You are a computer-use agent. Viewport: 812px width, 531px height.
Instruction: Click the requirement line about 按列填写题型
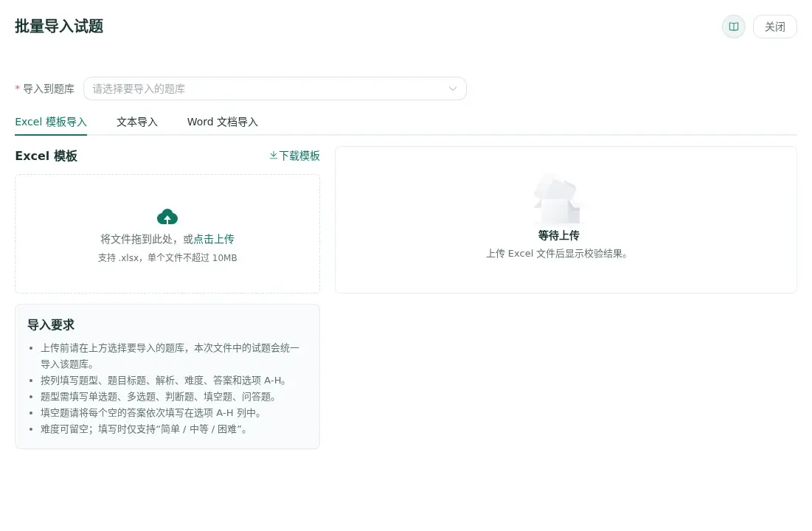(x=164, y=381)
